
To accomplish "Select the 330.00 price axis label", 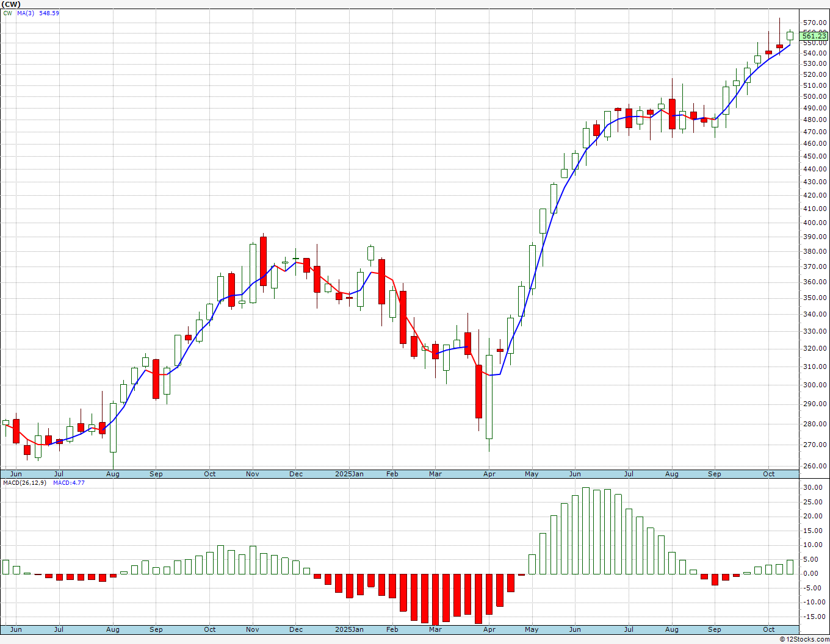I will coord(815,332).
